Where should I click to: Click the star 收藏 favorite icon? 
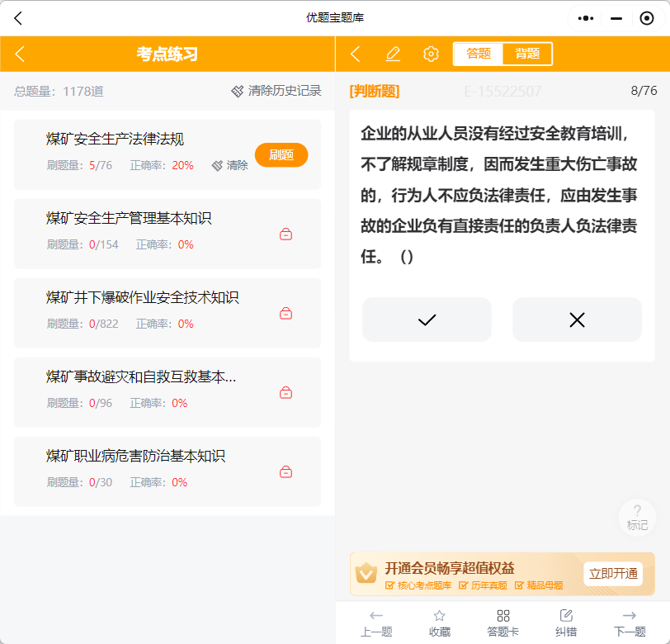click(x=439, y=616)
